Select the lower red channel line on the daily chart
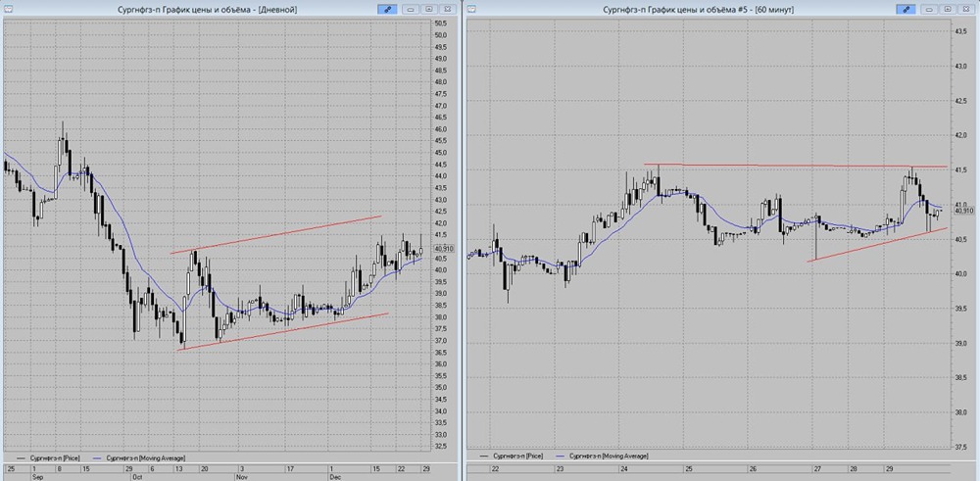 click(x=282, y=331)
